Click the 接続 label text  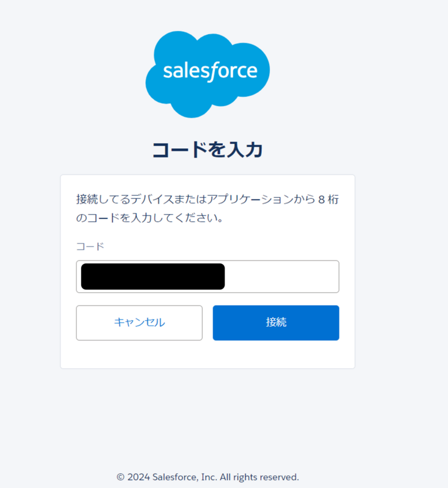tap(276, 323)
